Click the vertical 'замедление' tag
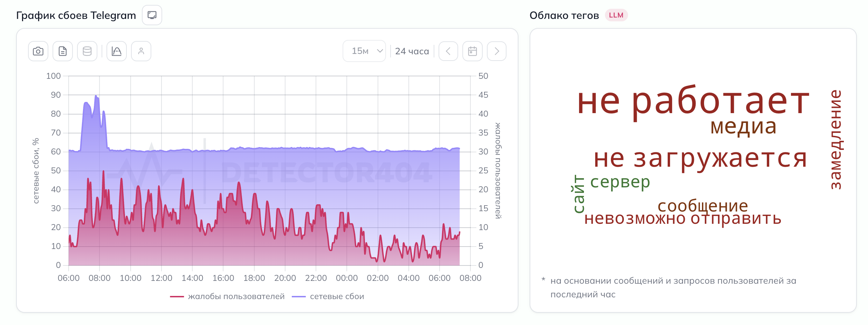The height and width of the screenshot is (325, 868). [836, 139]
